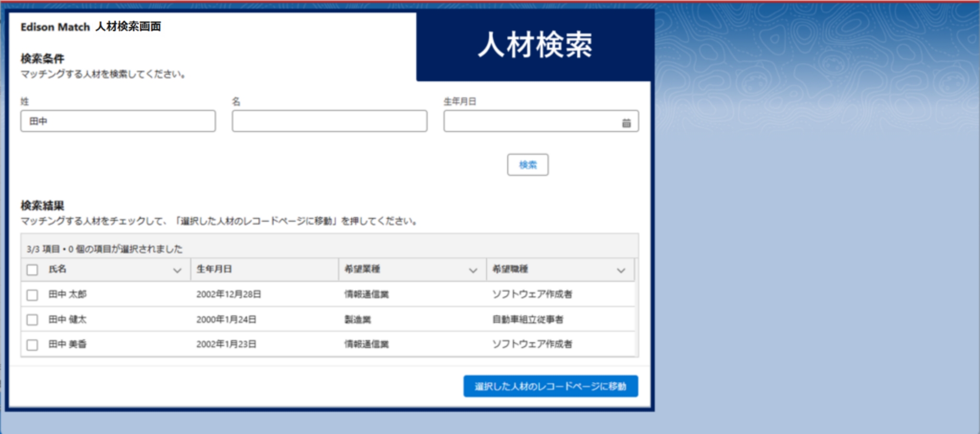Expand the 氏名 column dropdown chevron
This screenshot has height=434, width=980.
click(177, 271)
